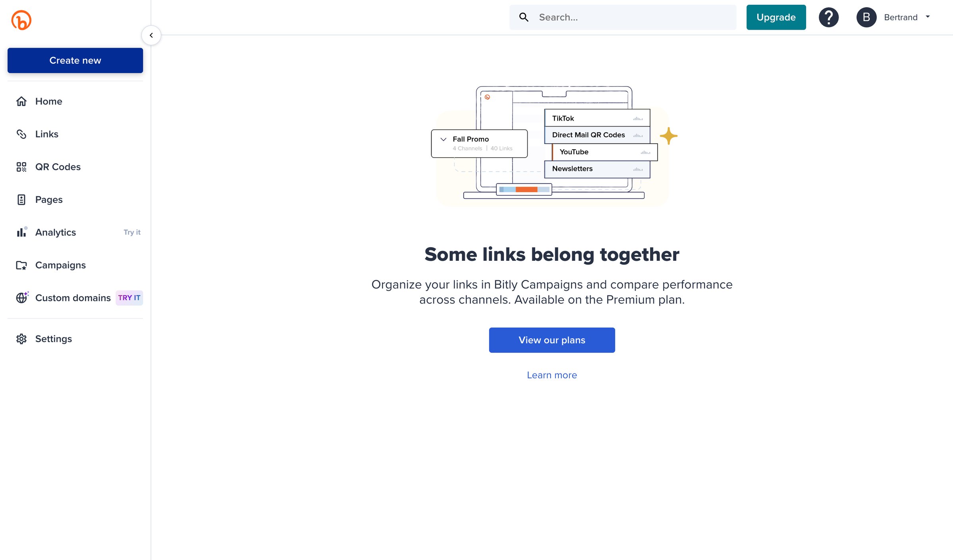
Task: Click the Bitly logo icon
Action: coord(21,20)
